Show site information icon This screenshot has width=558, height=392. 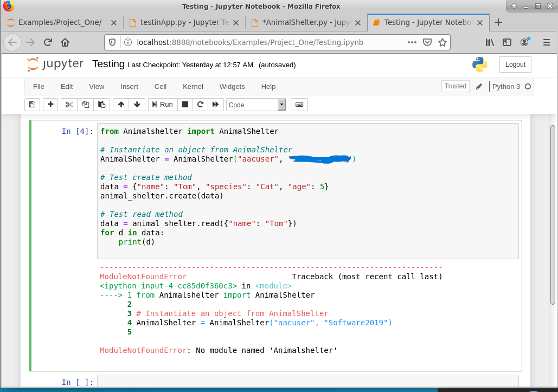128,42
